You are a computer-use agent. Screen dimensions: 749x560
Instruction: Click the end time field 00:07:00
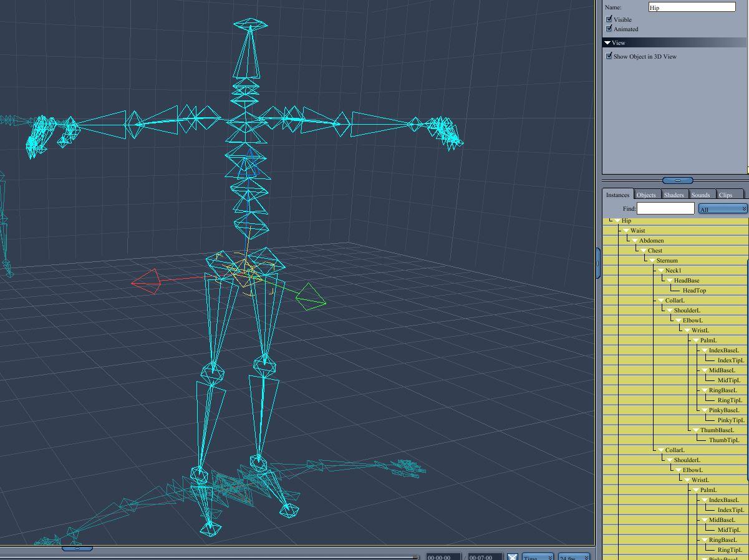click(485, 557)
